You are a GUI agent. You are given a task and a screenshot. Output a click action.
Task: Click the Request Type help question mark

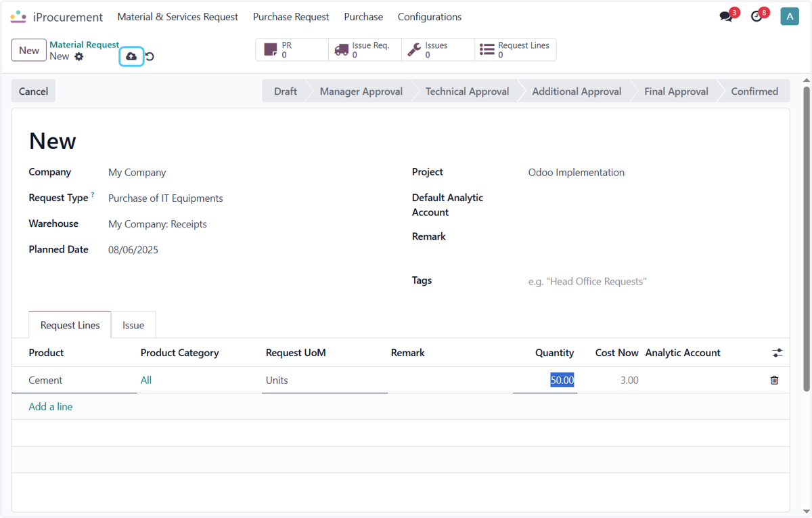coord(93,195)
